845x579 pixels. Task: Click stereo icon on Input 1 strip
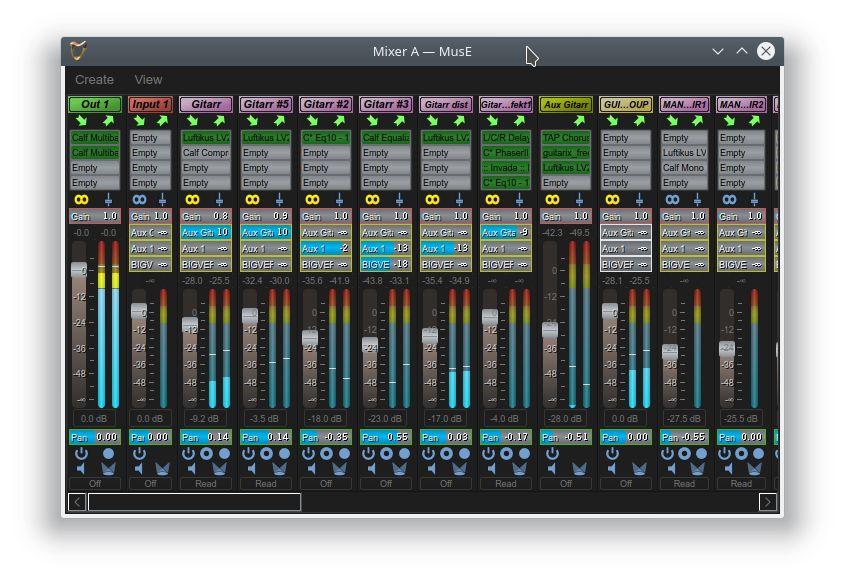(138, 200)
